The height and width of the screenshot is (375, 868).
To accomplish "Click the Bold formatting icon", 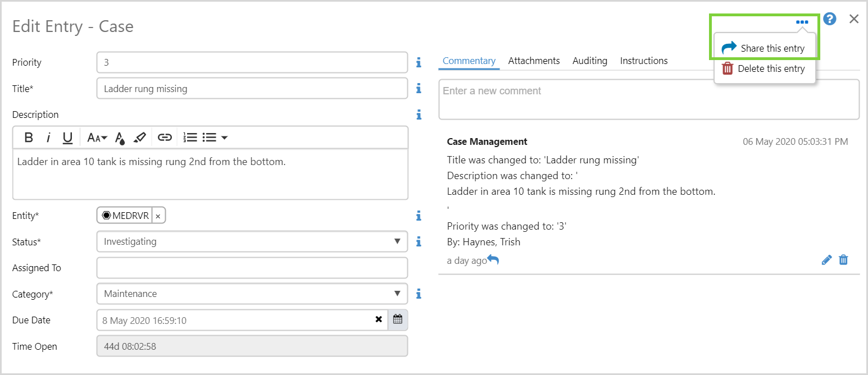I will tap(29, 138).
